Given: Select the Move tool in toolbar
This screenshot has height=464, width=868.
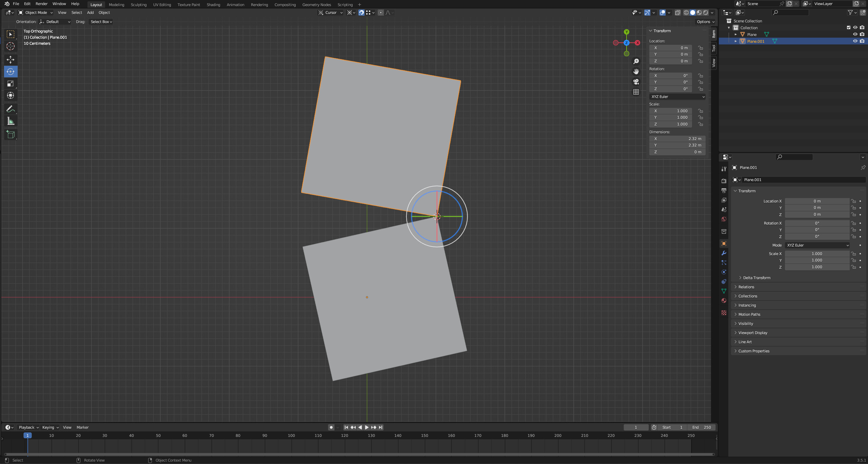Looking at the screenshot, I should pyautogui.click(x=11, y=60).
